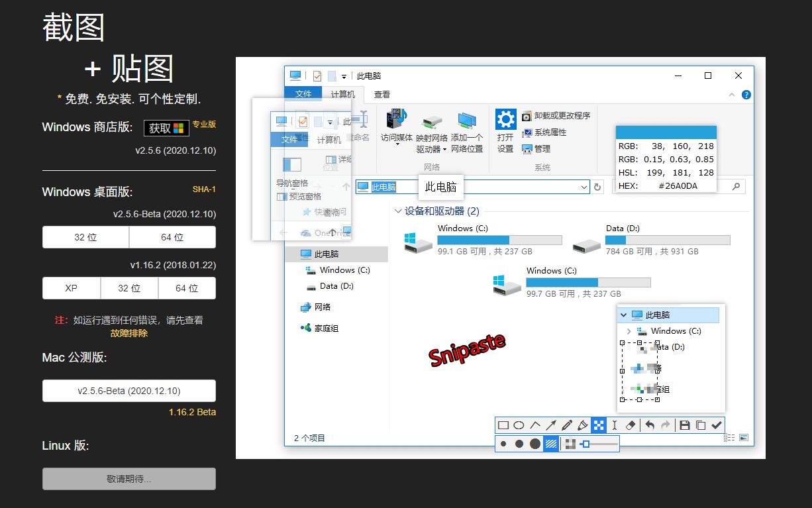Select the arrow drawing tool
The width and height of the screenshot is (812, 508).
tap(551, 425)
